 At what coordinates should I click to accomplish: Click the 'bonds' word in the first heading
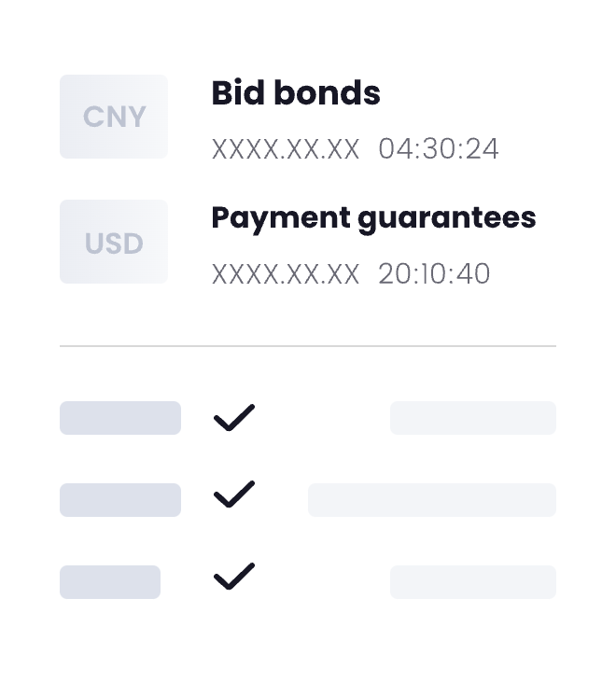pos(328,93)
